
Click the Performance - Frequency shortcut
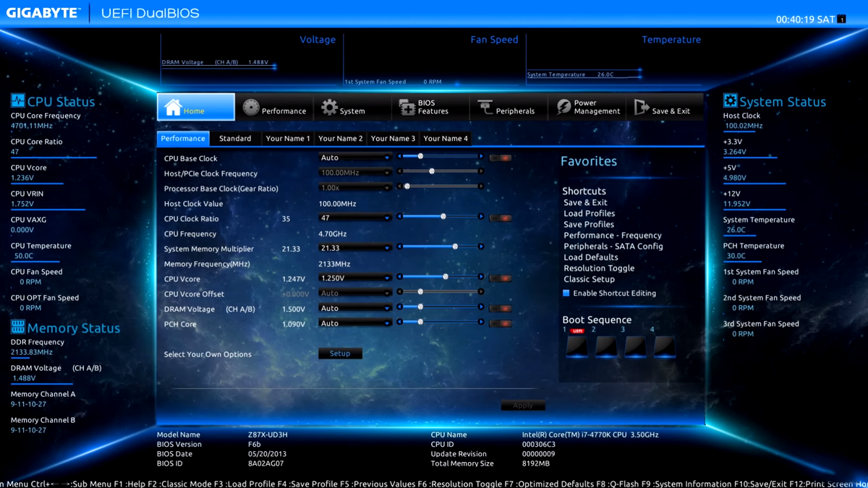[x=613, y=235]
